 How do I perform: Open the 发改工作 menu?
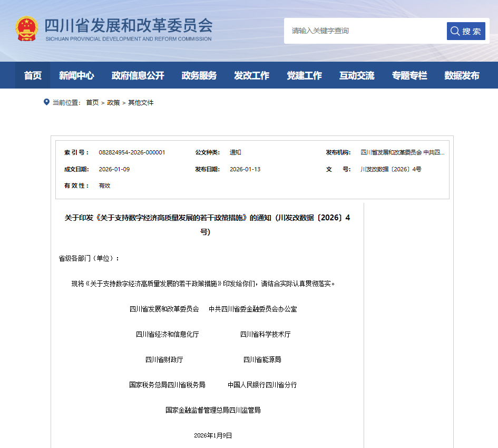252,75
